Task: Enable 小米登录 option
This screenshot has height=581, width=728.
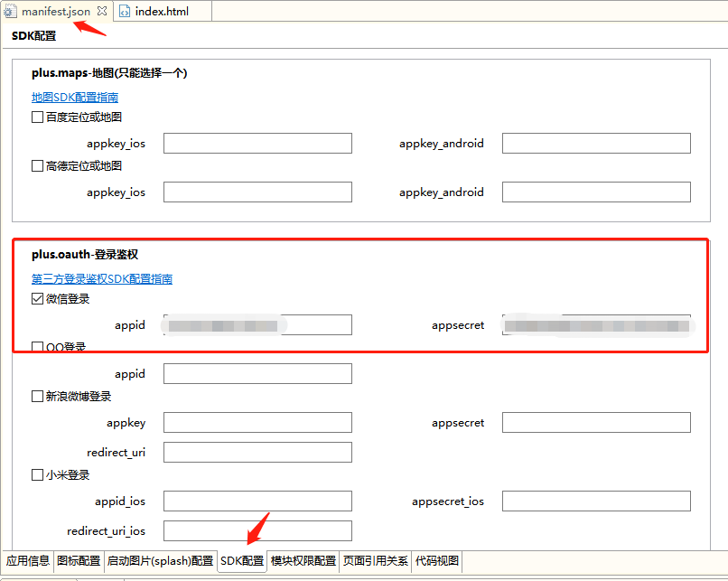Action: (37, 474)
